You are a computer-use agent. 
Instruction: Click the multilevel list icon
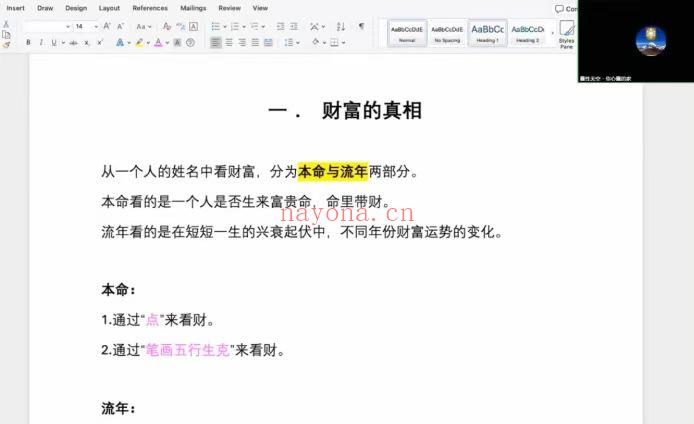point(254,27)
